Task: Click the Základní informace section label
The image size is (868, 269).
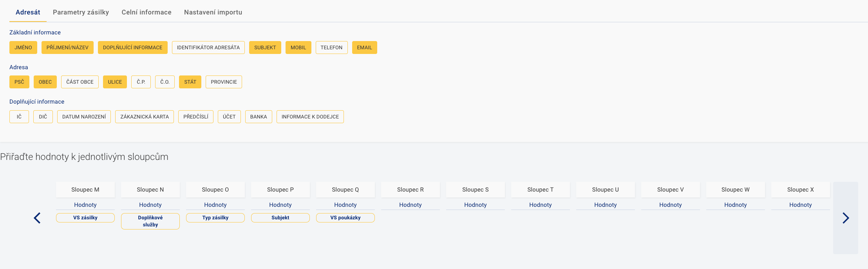Action: (35, 32)
